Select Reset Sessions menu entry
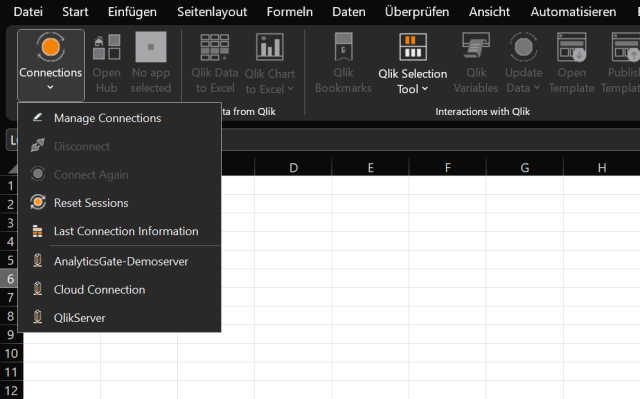The height and width of the screenshot is (399, 640). coord(119,203)
